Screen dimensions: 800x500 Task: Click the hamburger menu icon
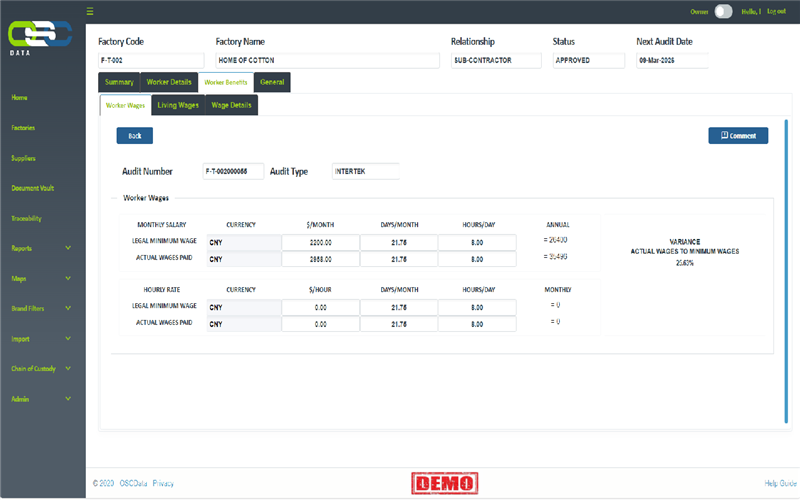click(90, 12)
